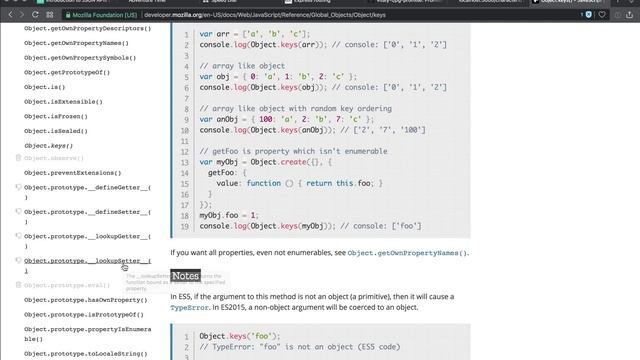This screenshot has width=640, height=360.
Task: Click deprecated thumbs-down icon beside __defineGetter__
Action: [18, 187]
